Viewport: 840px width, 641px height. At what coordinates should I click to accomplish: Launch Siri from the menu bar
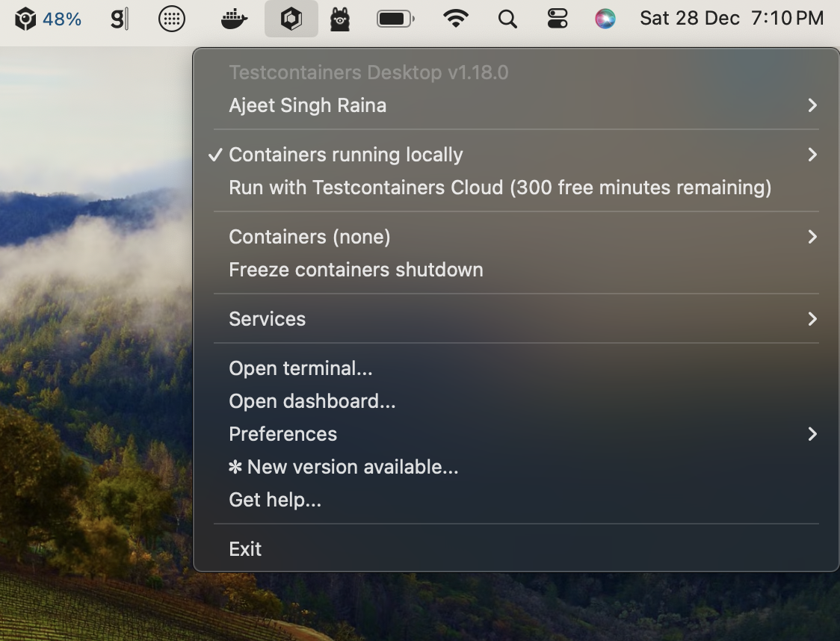[605, 19]
